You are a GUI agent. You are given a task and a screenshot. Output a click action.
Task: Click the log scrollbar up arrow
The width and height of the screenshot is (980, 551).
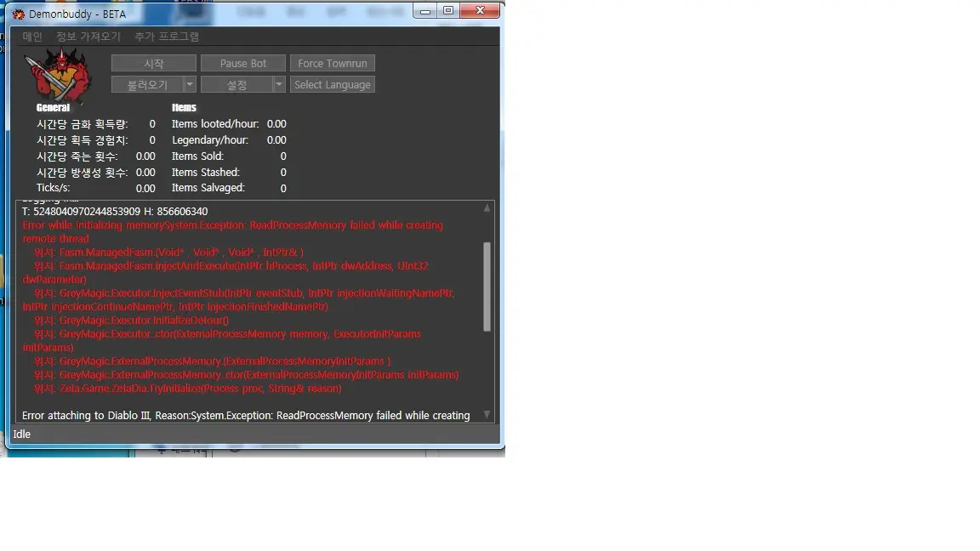(x=487, y=208)
